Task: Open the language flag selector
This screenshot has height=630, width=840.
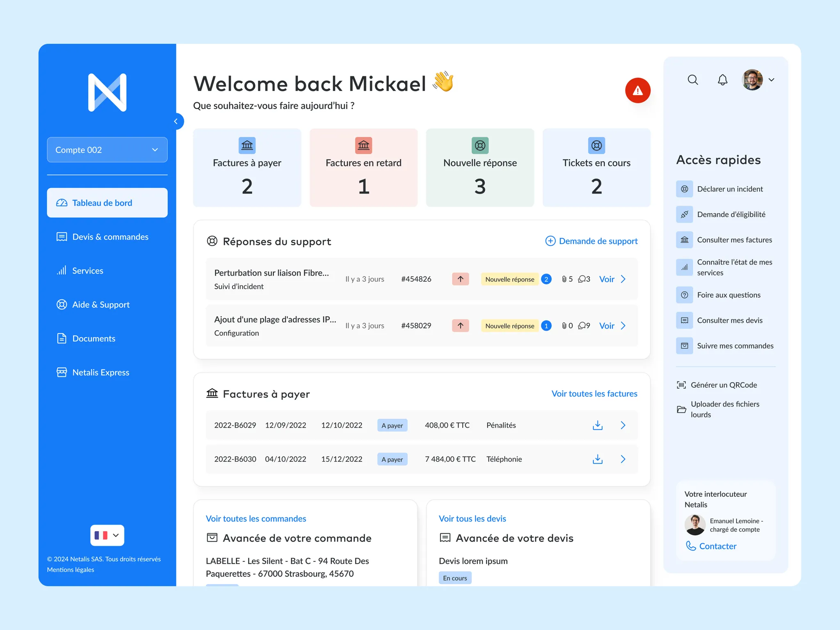Action: [107, 535]
